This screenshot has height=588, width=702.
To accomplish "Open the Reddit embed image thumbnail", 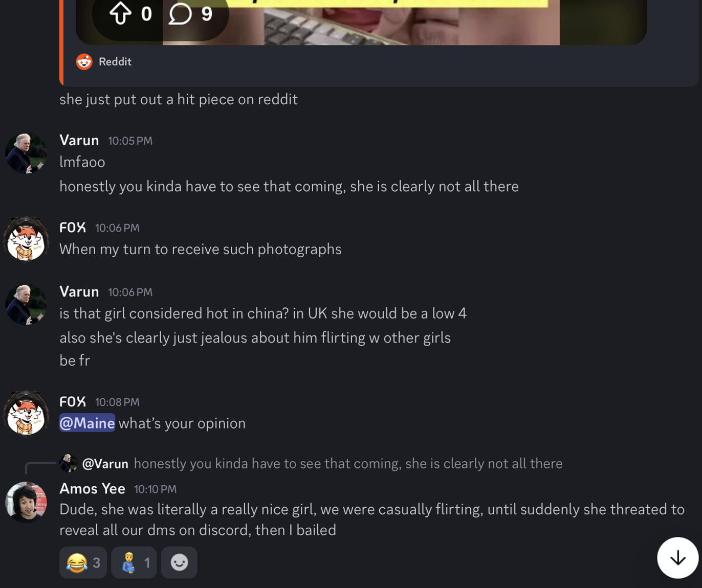I will [361, 22].
